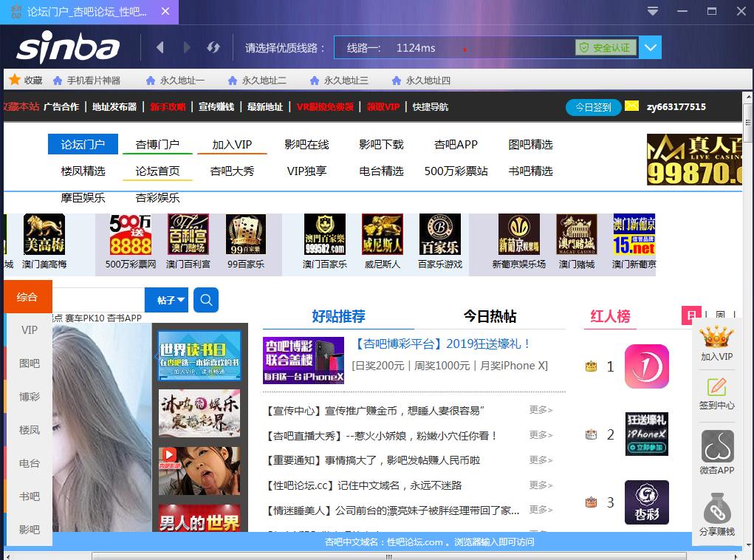Select the 杏博门户 tab
The image size is (754, 560).
[x=158, y=144]
